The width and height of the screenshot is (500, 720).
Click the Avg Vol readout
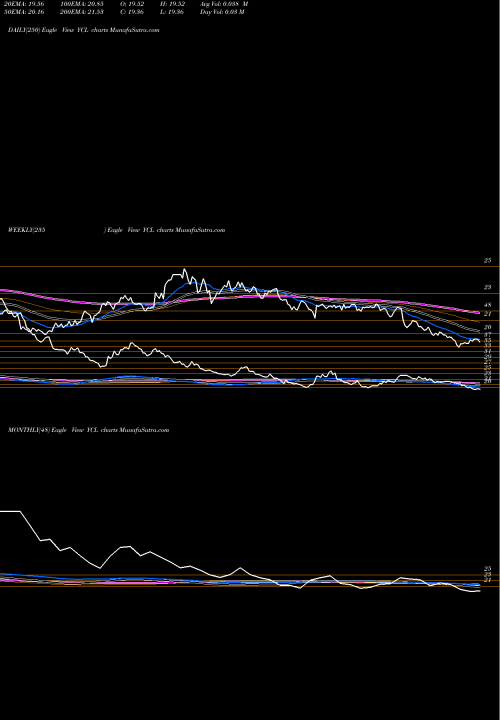pos(224,4)
